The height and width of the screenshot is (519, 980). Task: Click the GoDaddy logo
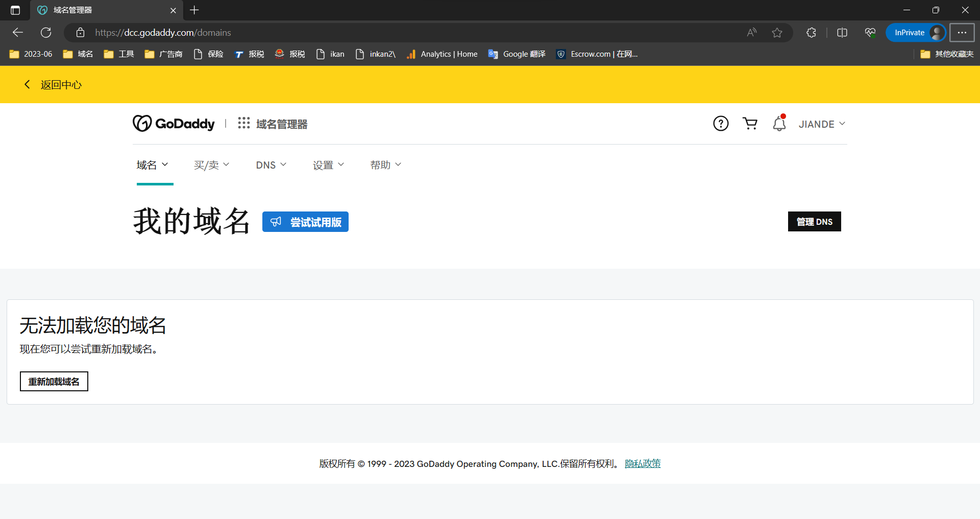174,124
